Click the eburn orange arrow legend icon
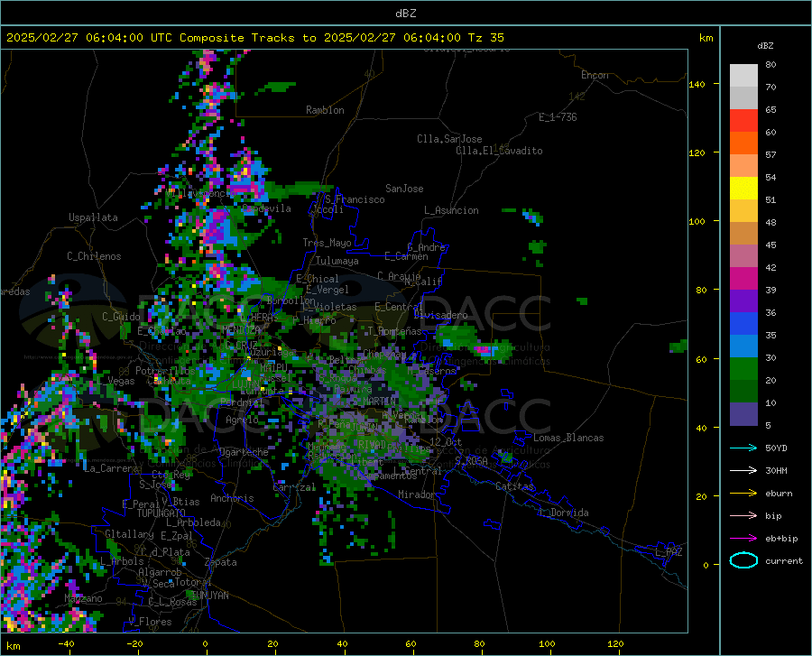812x656 pixels. 743,493
